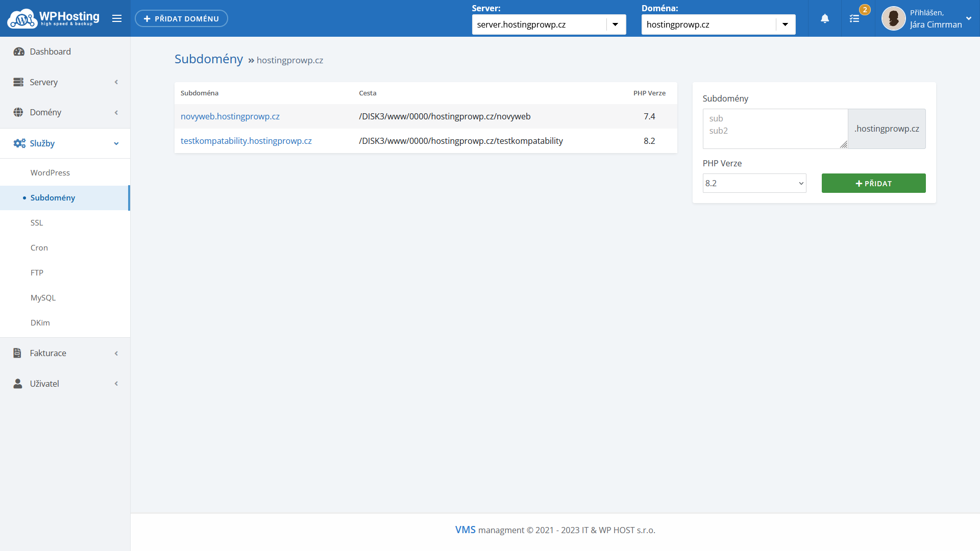Image resolution: width=980 pixels, height=551 pixels.
Task: Focus the Subdomény name text area
Action: (x=775, y=129)
